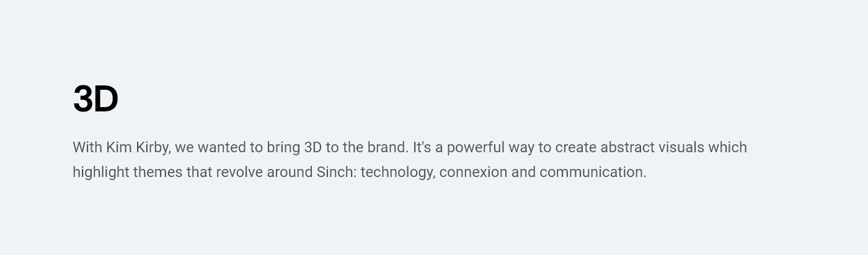Click the word "revolve" in the second line
This screenshot has height=255, width=868.
(239, 172)
